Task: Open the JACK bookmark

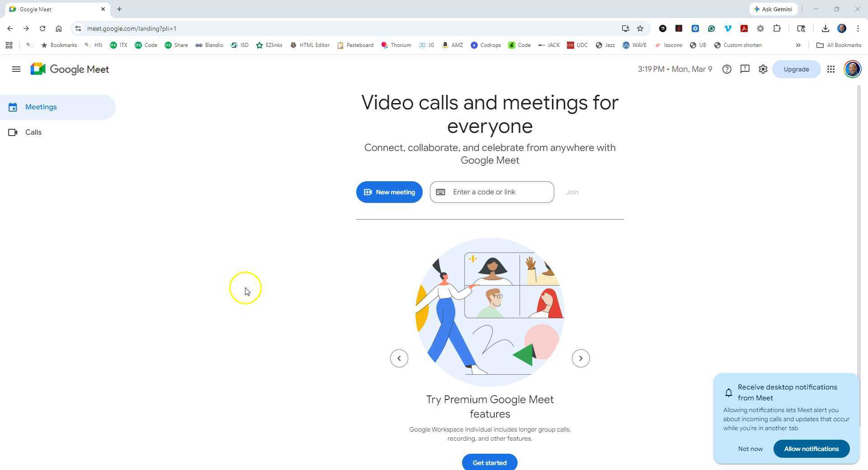Action: [549, 45]
